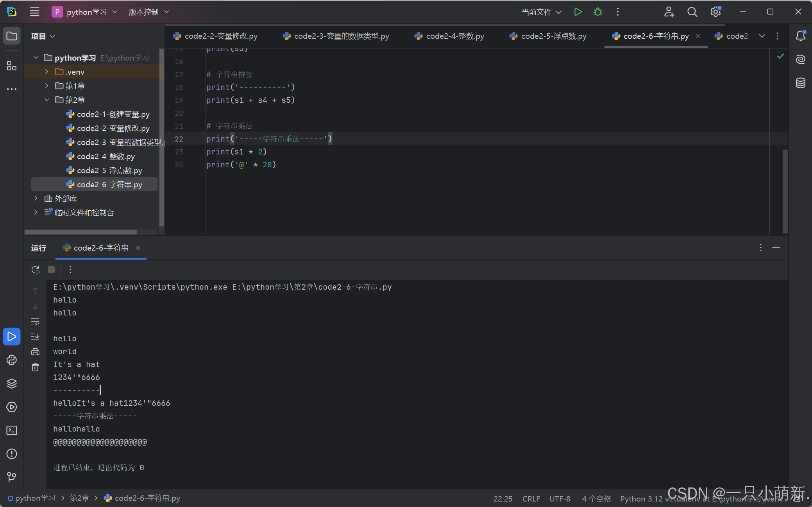Click the CRLF line separator status
This screenshot has width=812, height=507.
[x=531, y=499]
